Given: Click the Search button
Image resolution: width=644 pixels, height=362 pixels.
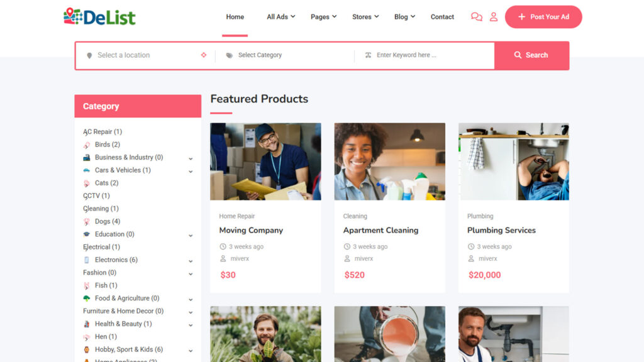Looking at the screenshot, I should pyautogui.click(x=531, y=55).
